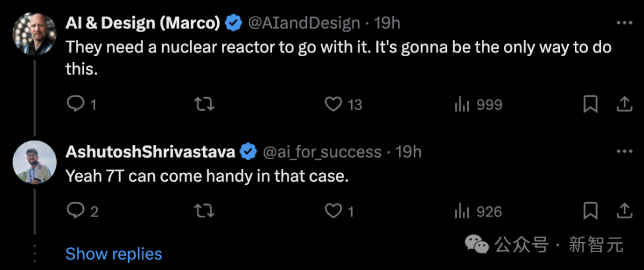
Task: Repost the AI & Design tweet
Action: [x=204, y=105]
